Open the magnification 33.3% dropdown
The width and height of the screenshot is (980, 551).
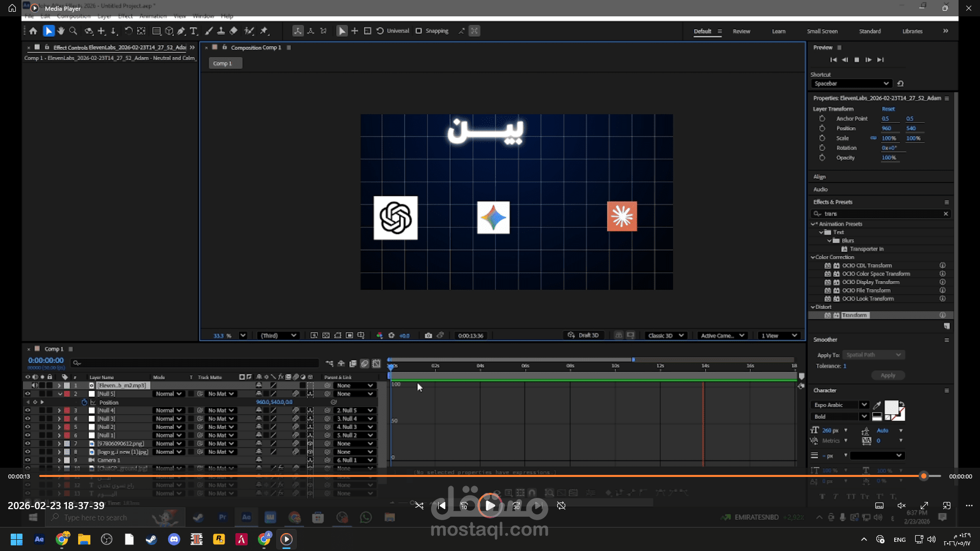click(243, 336)
